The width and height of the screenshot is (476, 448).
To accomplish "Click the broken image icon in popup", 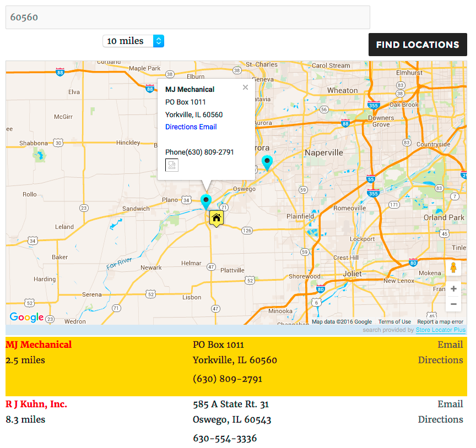I will 172,165.
